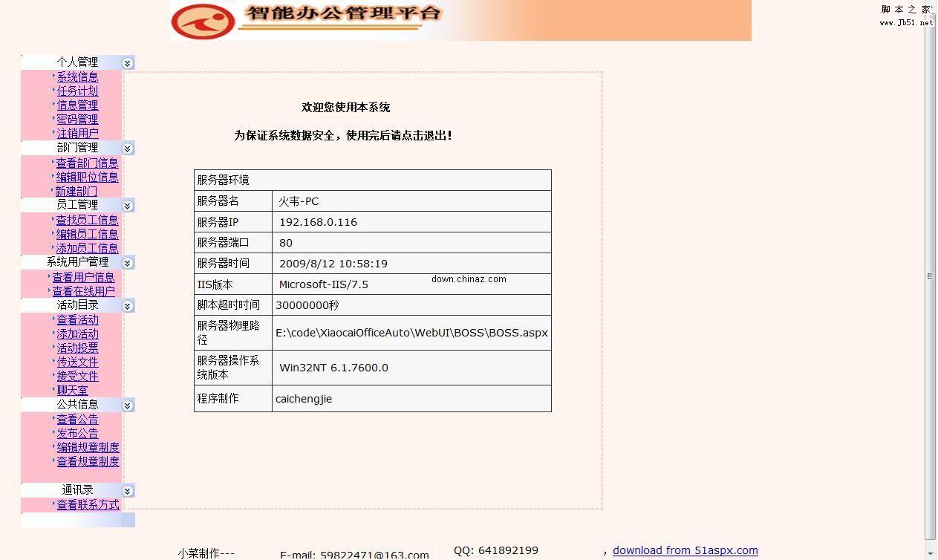Click the caichengjie author cell
This screenshot has height=560, width=938.
(x=411, y=399)
